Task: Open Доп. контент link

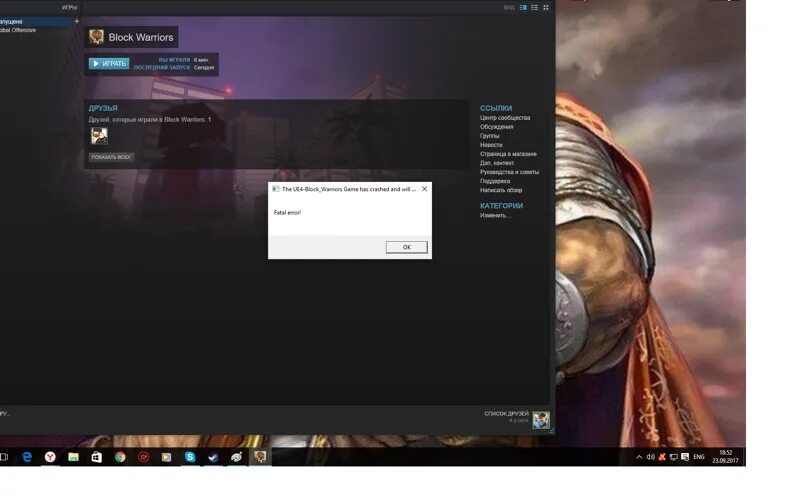Action: click(497, 163)
